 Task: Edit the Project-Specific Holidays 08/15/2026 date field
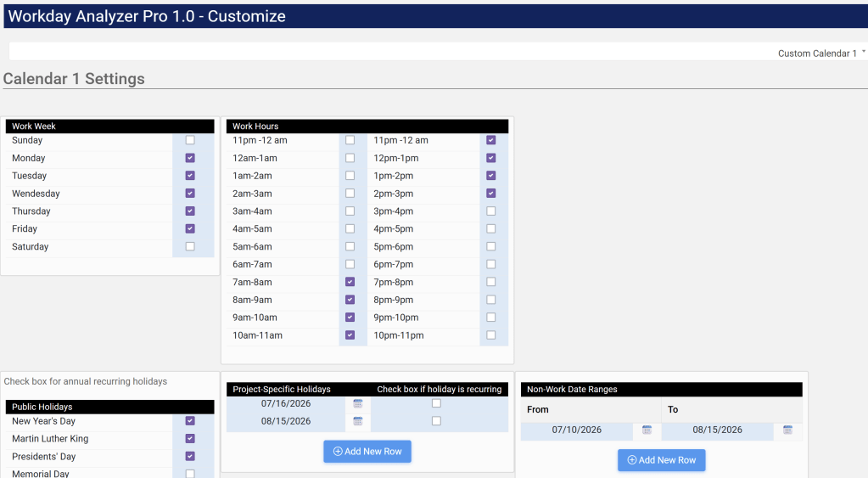(x=286, y=421)
